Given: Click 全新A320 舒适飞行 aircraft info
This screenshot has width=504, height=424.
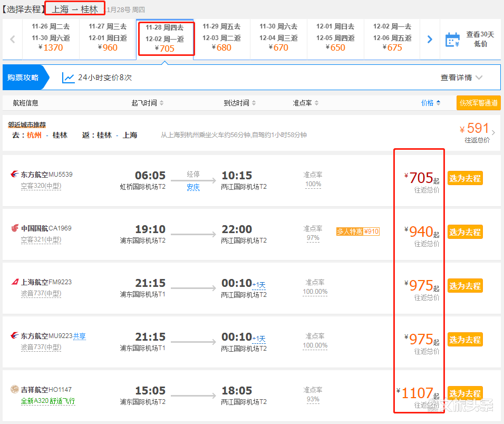Looking at the screenshot, I should tap(48, 401).
